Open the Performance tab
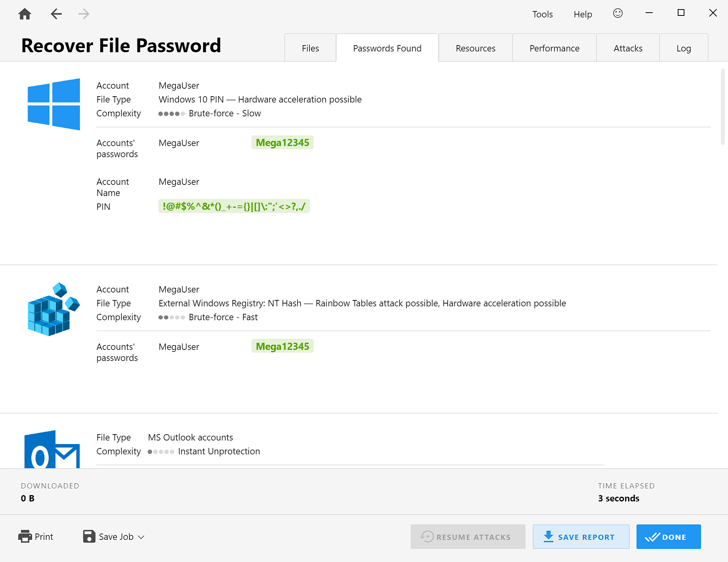Screen dimensions: 728x562 554,47
